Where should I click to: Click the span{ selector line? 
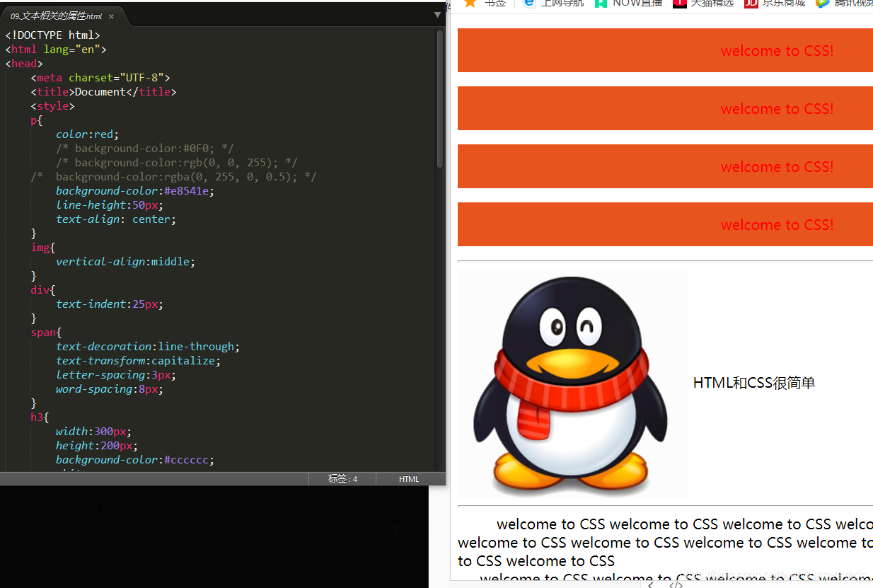46,333
